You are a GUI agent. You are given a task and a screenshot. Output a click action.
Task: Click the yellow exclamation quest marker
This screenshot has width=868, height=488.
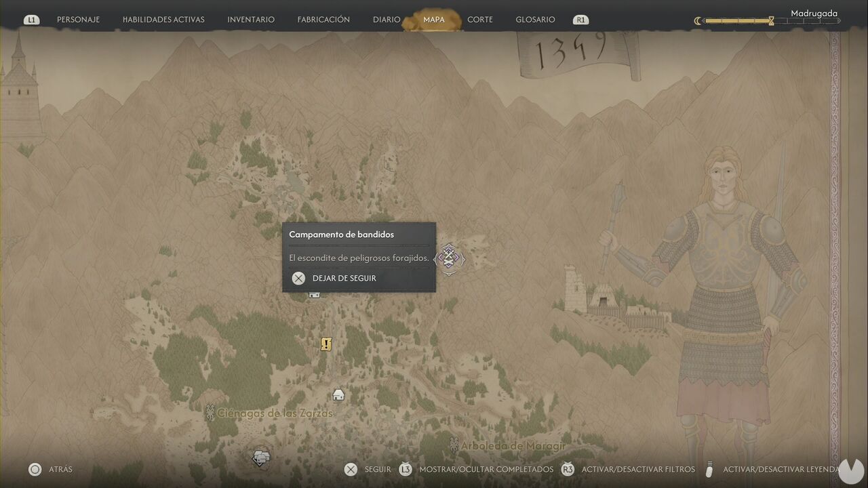[326, 344]
